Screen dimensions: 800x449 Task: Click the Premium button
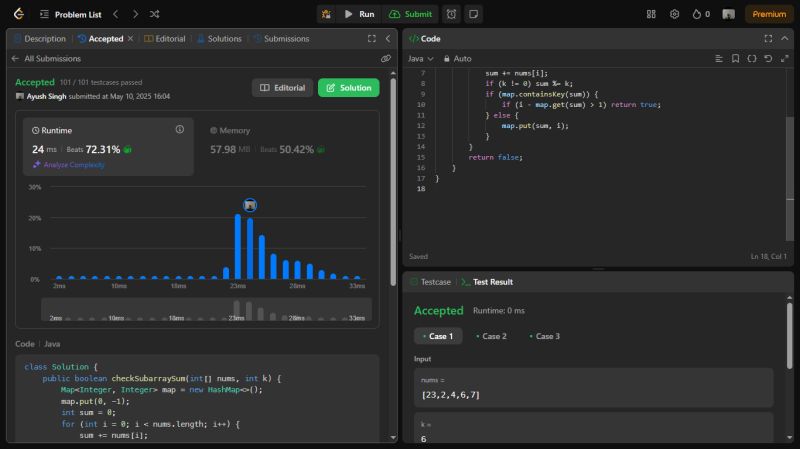click(769, 14)
